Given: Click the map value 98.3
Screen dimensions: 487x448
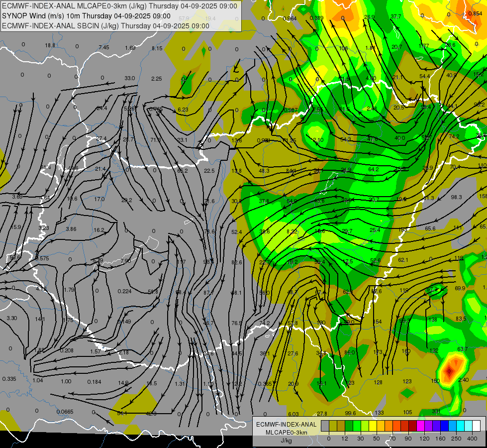Looking at the screenshot, I should 456,198.
